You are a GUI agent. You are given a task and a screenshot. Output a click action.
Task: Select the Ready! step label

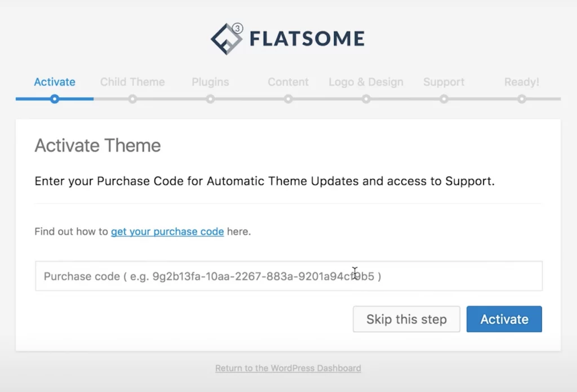(x=522, y=82)
